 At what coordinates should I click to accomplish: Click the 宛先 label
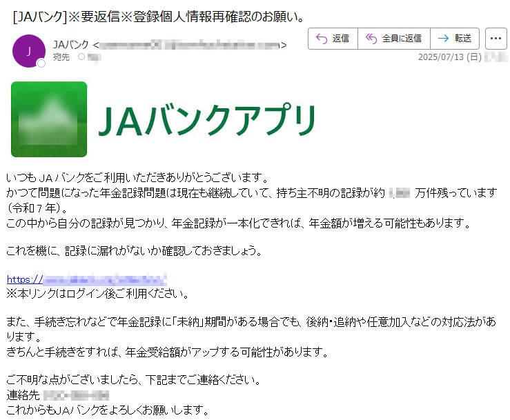coord(61,57)
